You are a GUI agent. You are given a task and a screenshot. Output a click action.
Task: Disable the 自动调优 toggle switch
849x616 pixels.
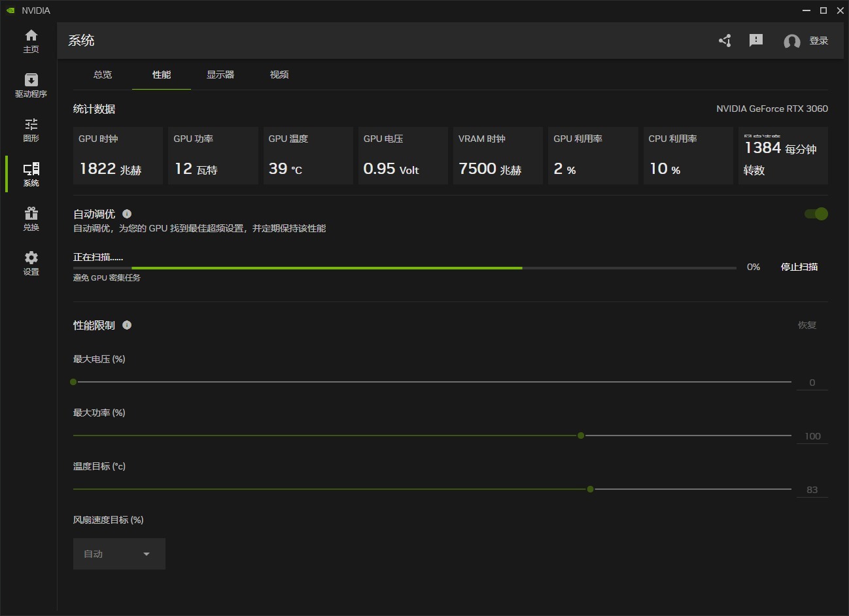pyautogui.click(x=816, y=214)
